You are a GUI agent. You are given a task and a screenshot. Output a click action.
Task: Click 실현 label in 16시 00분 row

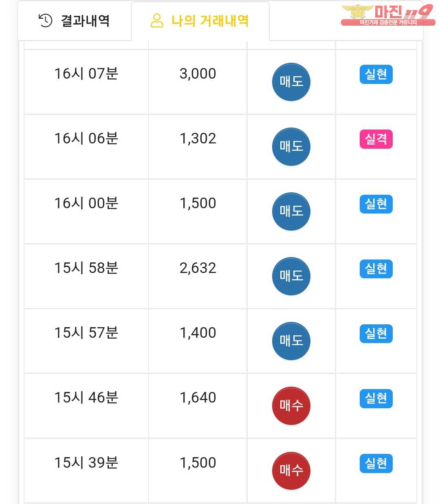tap(376, 204)
